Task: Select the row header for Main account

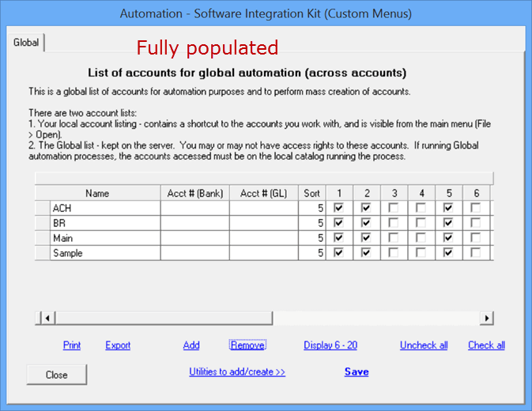Action: [x=43, y=238]
